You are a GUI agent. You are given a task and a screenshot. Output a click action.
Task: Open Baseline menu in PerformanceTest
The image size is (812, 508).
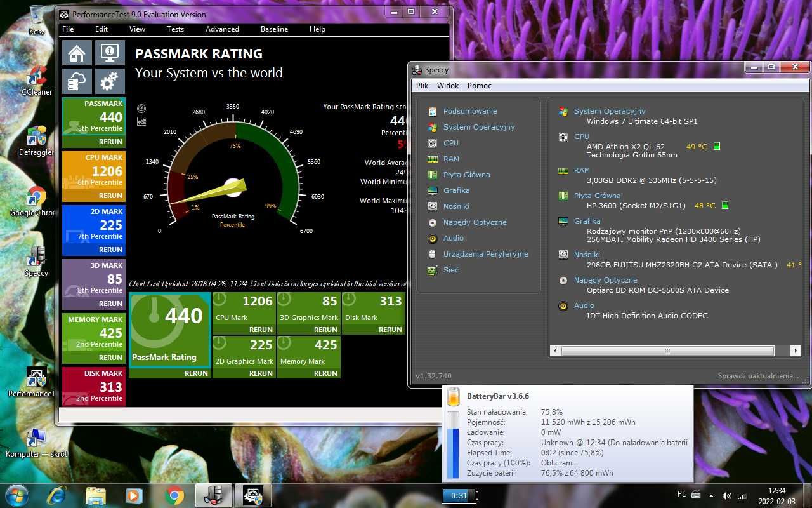pos(274,29)
